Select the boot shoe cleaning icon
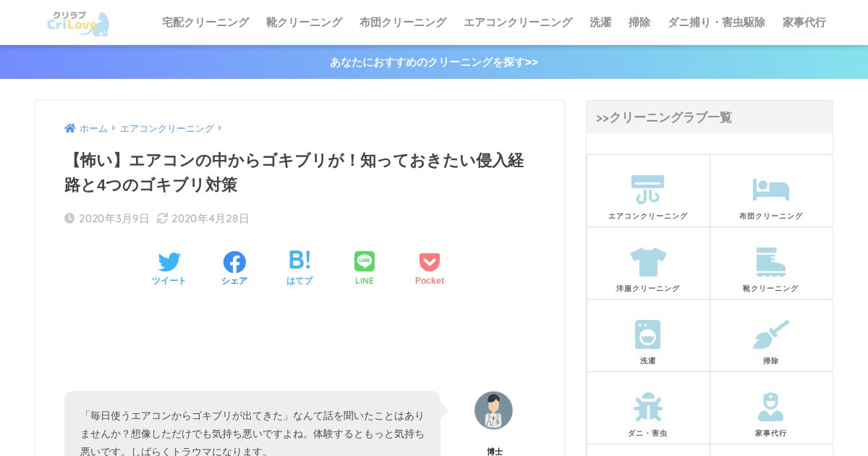This screenshot has height=456, width=868. click(770, 262)
